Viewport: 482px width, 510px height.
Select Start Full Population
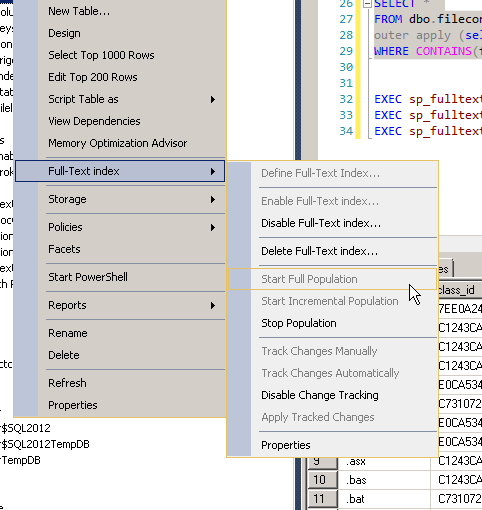click(332, 279)
